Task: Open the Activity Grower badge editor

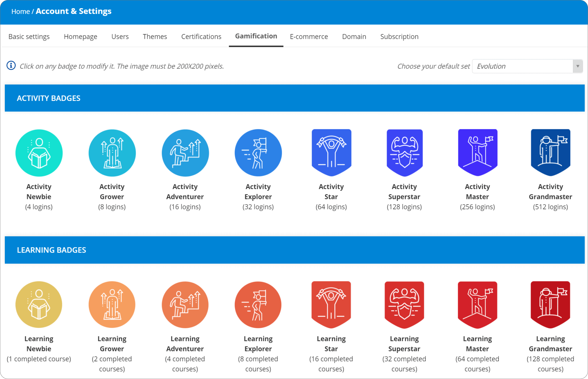Action: pos(112,152)
